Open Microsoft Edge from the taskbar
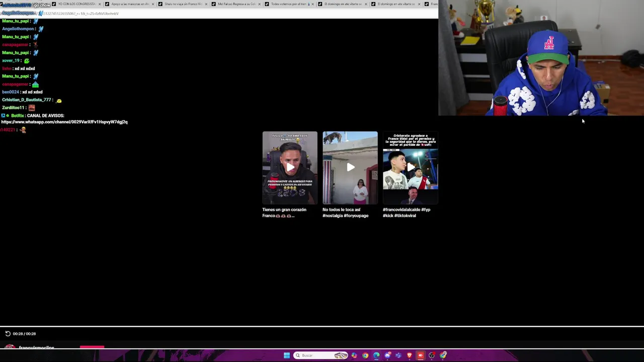Screen dimensions: 644x362 pos(376,355)
